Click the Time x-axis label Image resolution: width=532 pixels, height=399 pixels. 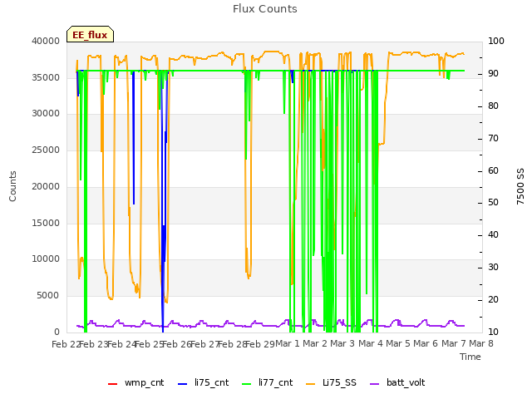[470, 357]
